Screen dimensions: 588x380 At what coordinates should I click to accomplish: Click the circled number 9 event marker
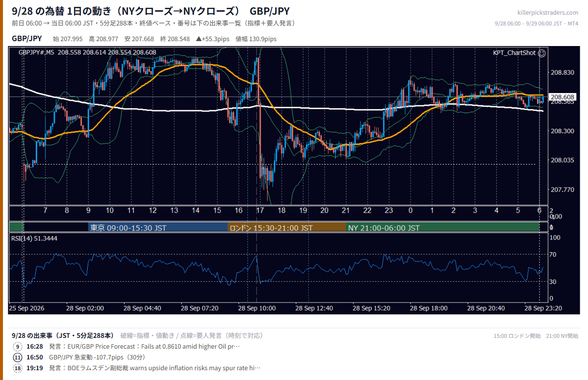(x=18, y=347)
